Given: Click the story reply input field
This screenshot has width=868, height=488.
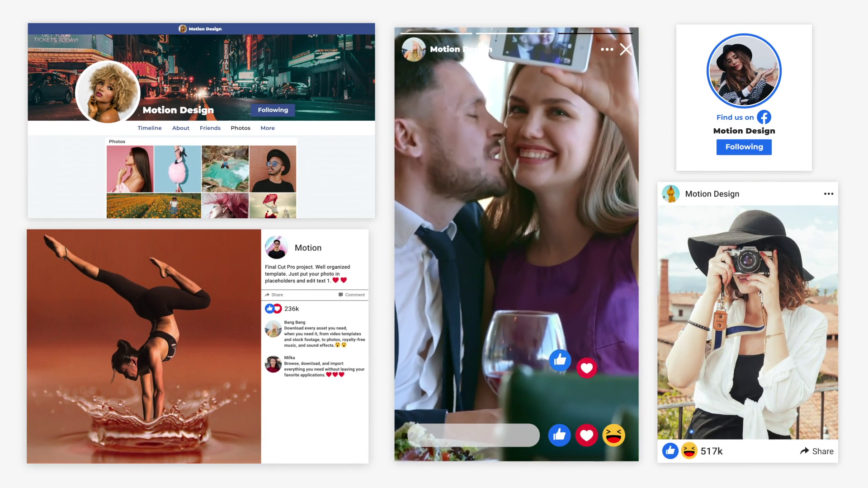Looking at the screenshot, I should 473,435.
